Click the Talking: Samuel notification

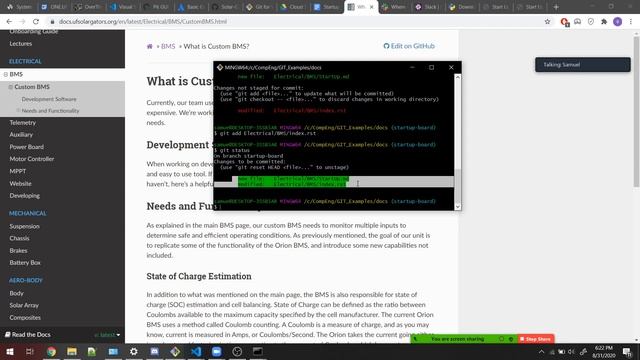coord(582,64)
